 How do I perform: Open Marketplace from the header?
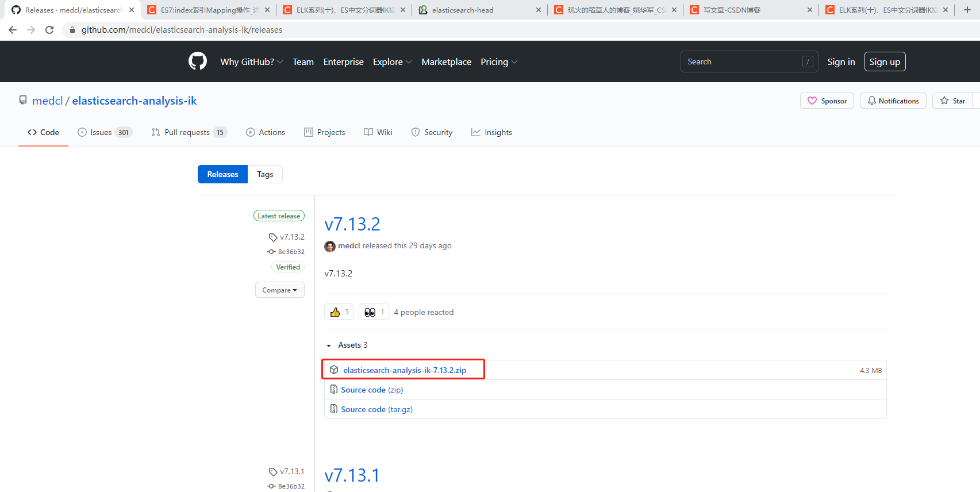pyautogui.click(x=447, y=61)
